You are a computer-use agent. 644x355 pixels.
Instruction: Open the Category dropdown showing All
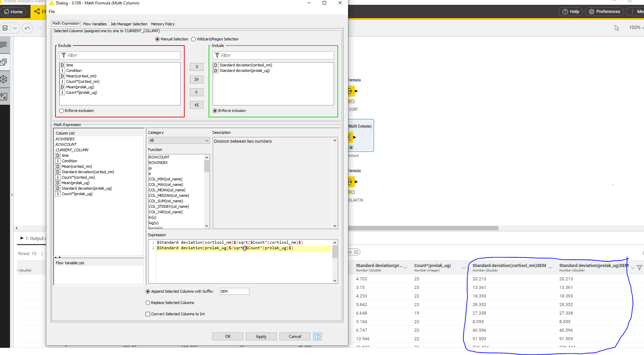(179, 140)
